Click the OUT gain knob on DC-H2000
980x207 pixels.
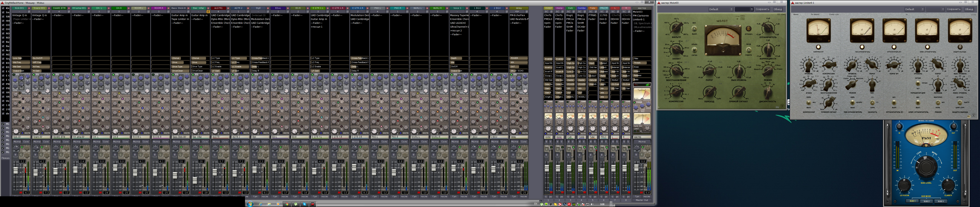953,127
